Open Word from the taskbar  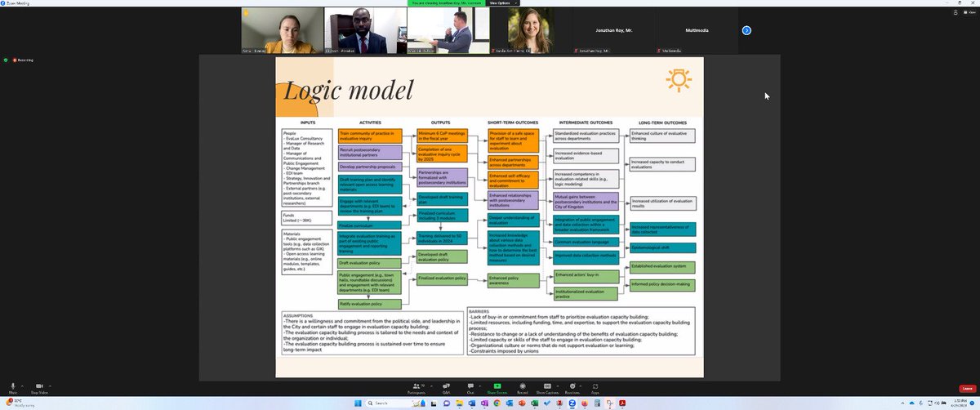coord(472,403)
